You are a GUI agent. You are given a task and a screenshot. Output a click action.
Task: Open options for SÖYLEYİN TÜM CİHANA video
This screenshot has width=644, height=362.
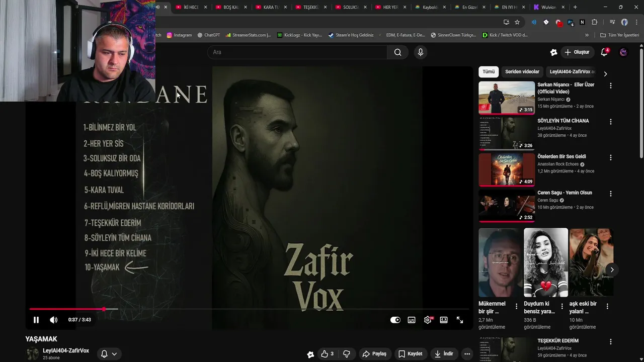click(611, 122)
